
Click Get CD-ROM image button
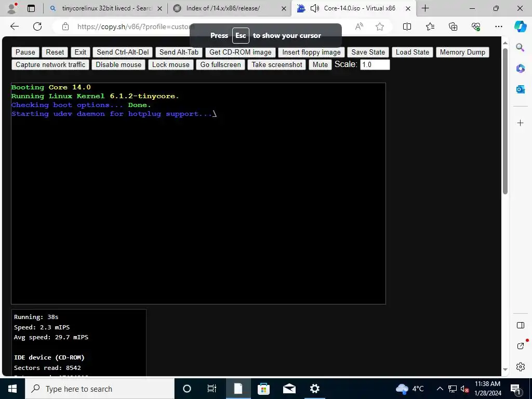pos(240,52)
